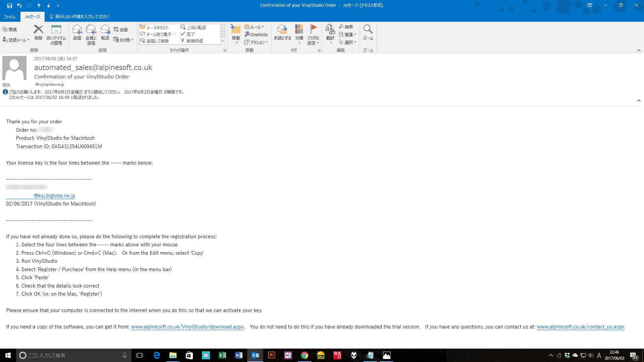Open the contact_us.aspx link
The image size is (644, 362).
pos(580,327)
